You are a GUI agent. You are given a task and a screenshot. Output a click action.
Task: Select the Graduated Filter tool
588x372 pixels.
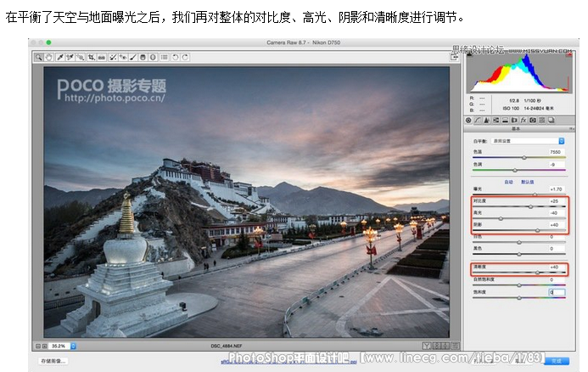click(143, 57)
